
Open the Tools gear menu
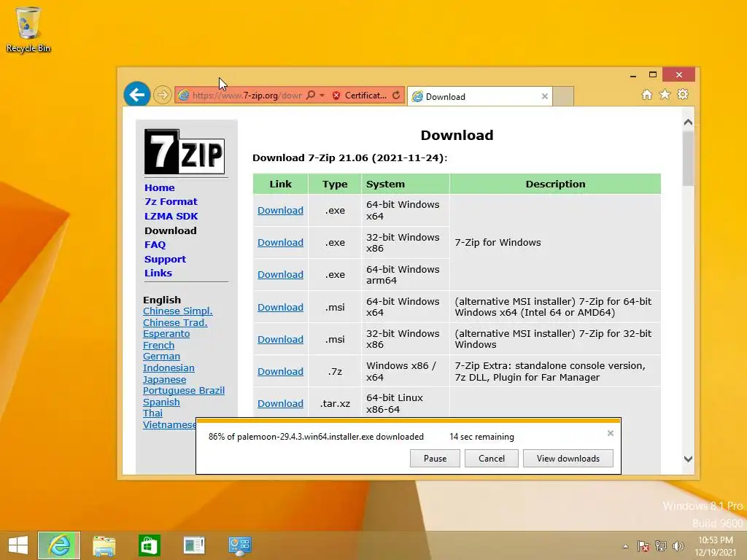pyautogui.click(x=683, y=94)
